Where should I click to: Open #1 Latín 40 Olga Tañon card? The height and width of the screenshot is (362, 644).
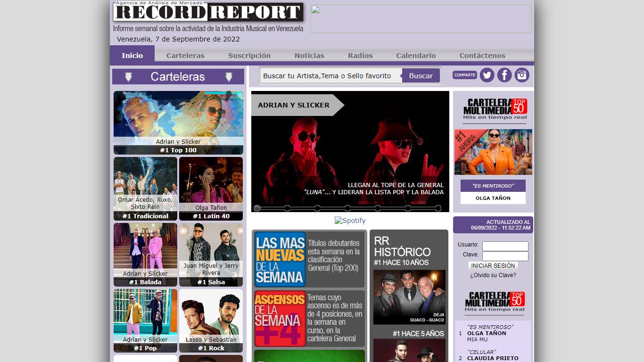(x=211, y=189)
